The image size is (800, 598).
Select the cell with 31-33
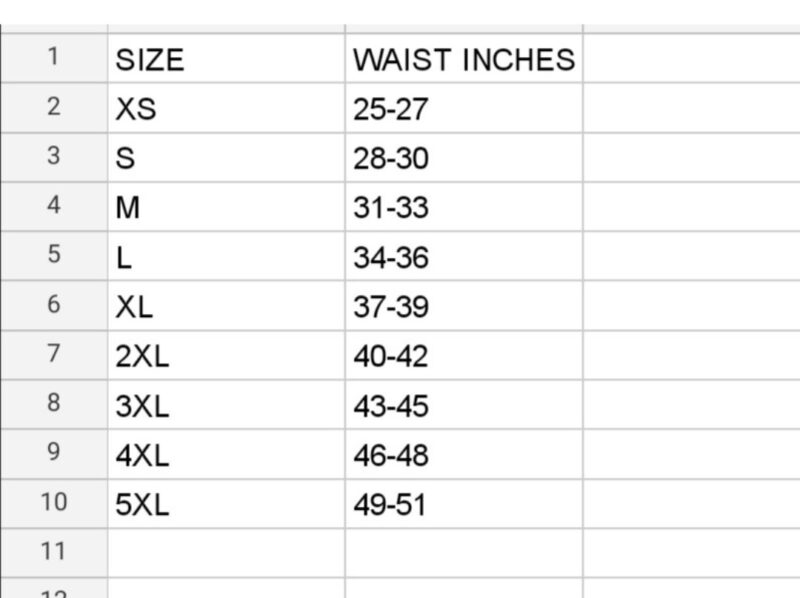463,207
